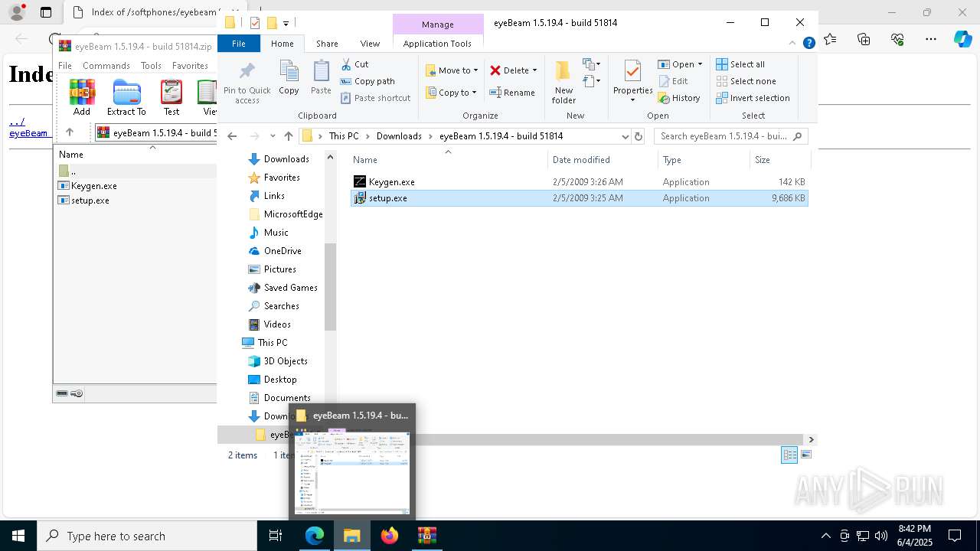The image size is (980, 551).
Task: Click the Rename button in Organize group
Action: 512,93
